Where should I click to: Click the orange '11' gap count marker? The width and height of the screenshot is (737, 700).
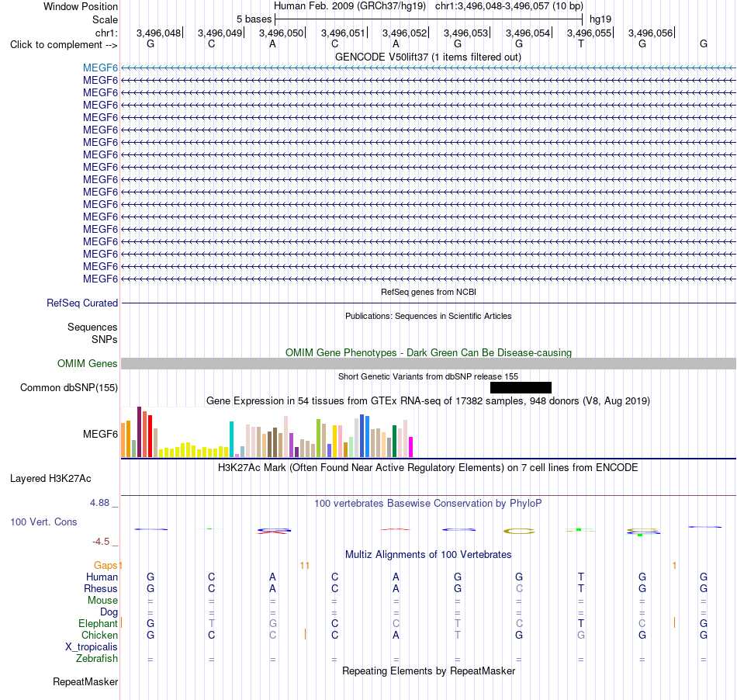click(x=305, y=565)
